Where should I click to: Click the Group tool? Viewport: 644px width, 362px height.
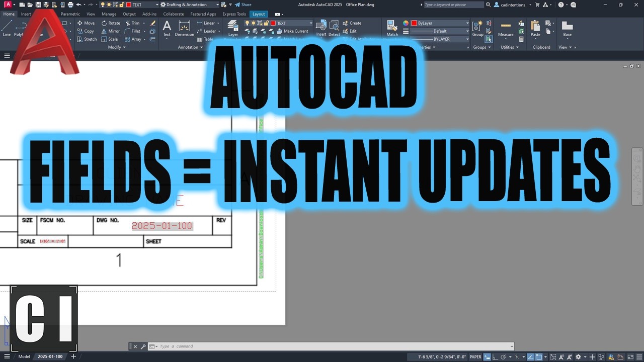[477, 28]
